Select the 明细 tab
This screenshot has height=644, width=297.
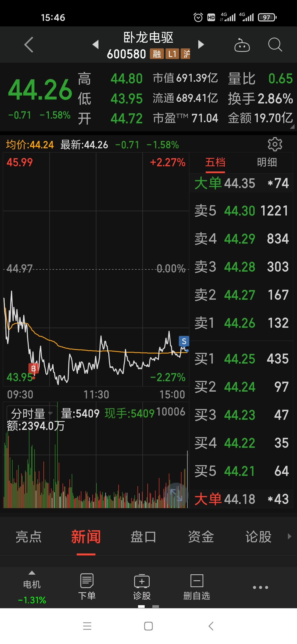tap(267, 162)
